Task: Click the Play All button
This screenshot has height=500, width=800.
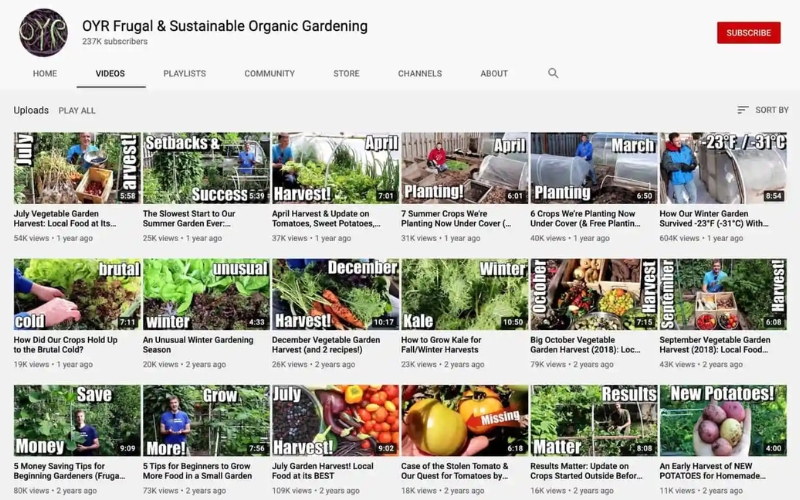Action: pyautogui.click(x=77, y=110)
